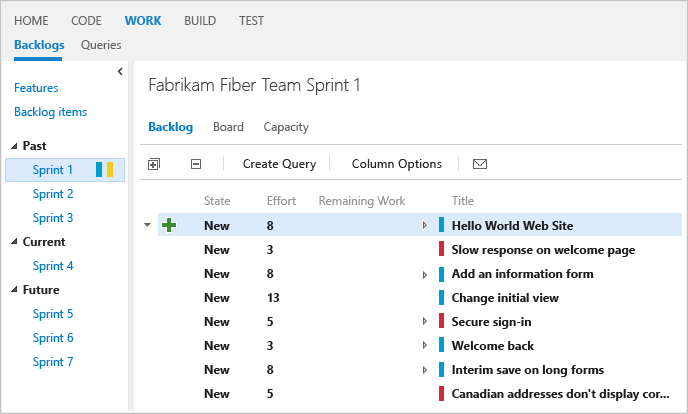This screenshot has height=414, width=688.
Task: Click blue color bar of Hello World Web Site
Action: click(441, 225)
